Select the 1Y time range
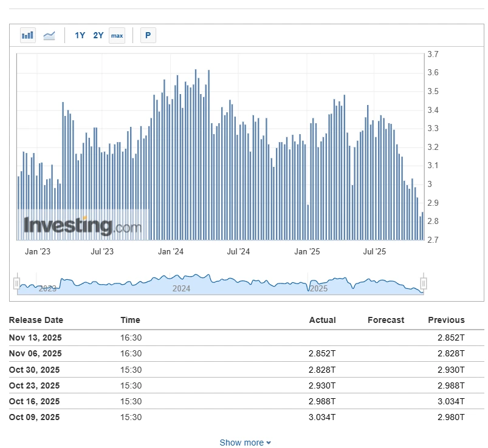 [x=80, y=35]
